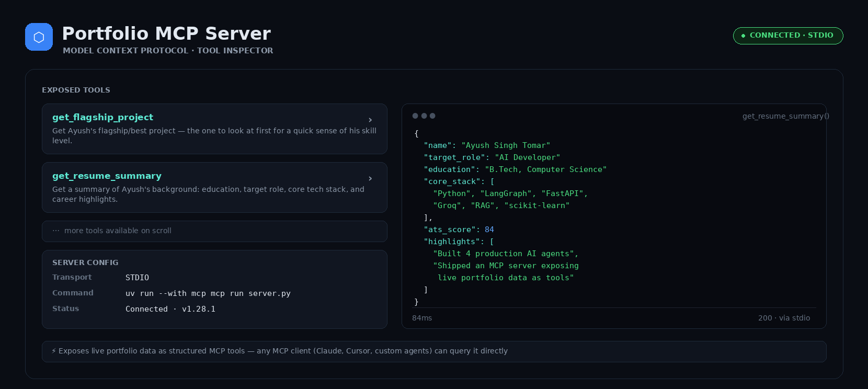Click the Transport label in server config
868x389 pixels.
72,277
